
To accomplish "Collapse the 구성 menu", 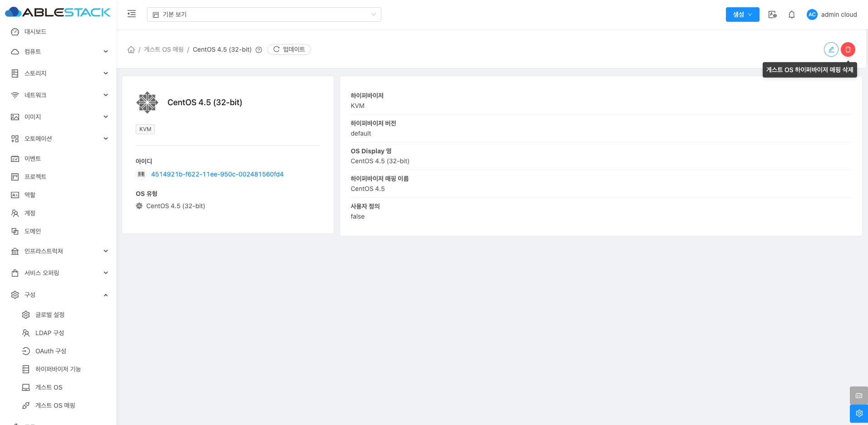I will [58, 295].
